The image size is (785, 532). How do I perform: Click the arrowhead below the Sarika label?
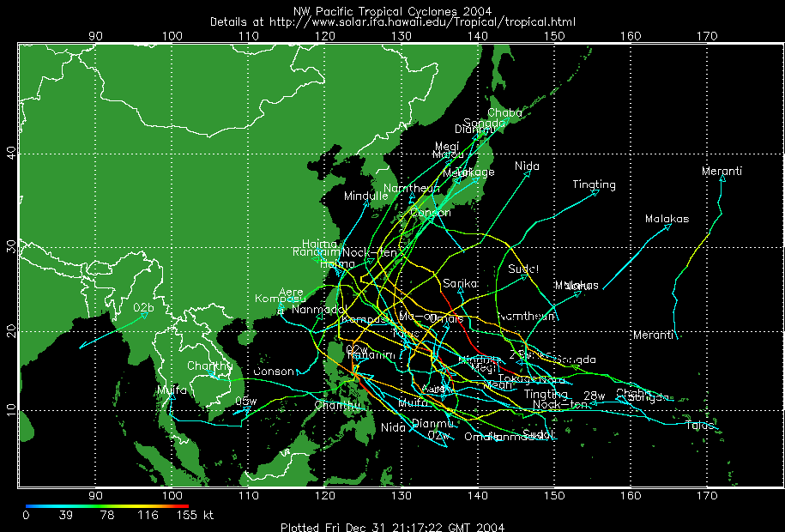(461, 292)
